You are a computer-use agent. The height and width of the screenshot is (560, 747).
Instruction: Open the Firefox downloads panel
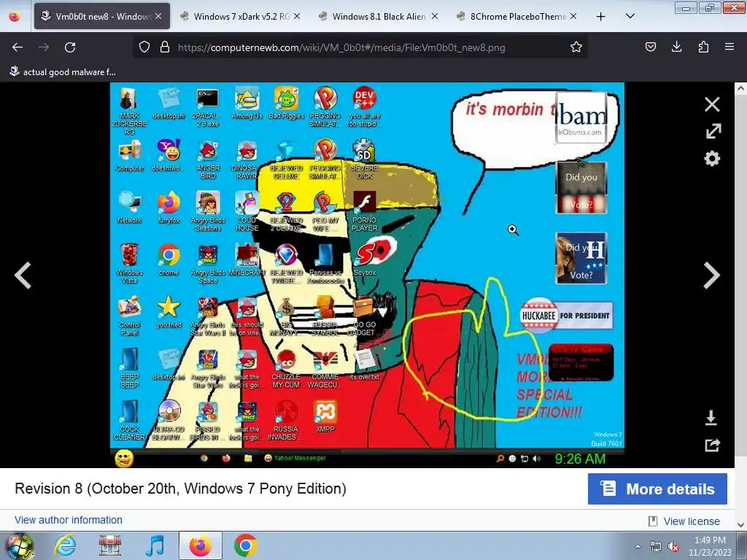coord(676,47)
